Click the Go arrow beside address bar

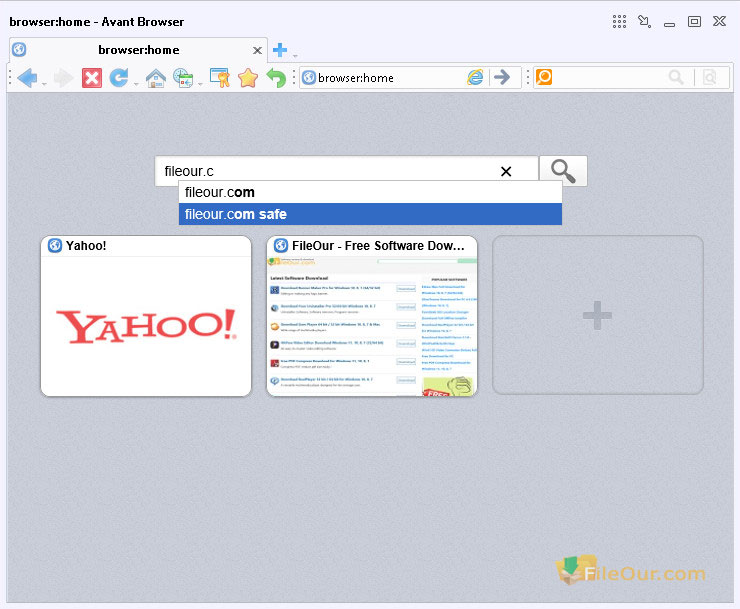(503, 78)
